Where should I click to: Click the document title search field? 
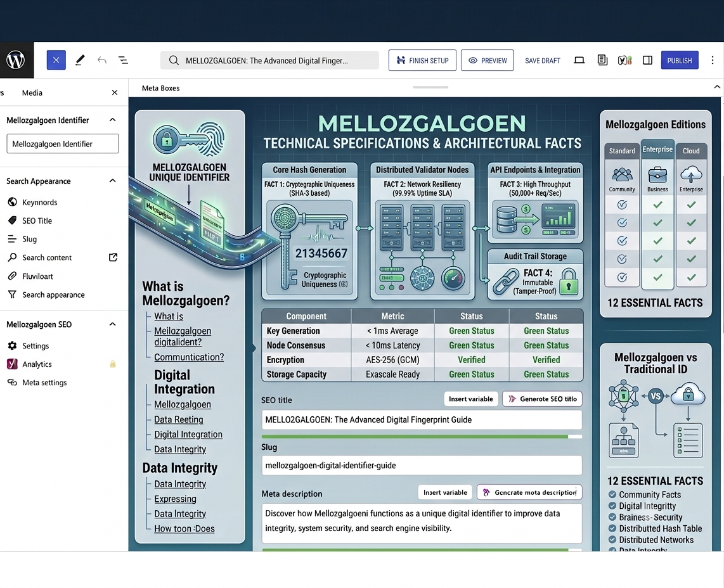(269, 60)
